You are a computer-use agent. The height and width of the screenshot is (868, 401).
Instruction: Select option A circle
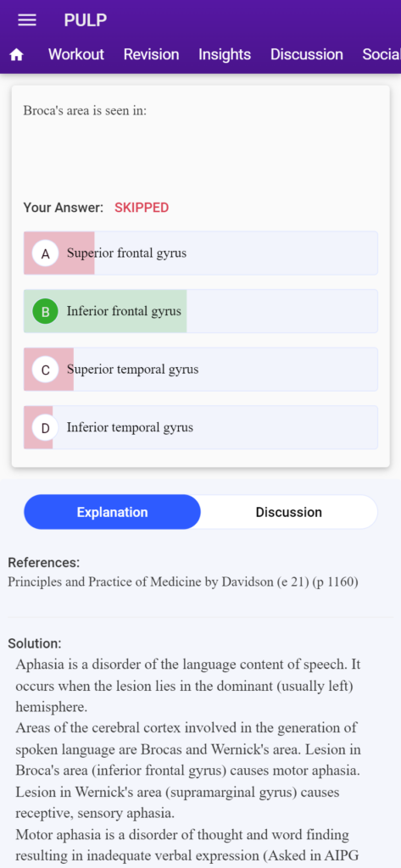click(x=46, y=253)
